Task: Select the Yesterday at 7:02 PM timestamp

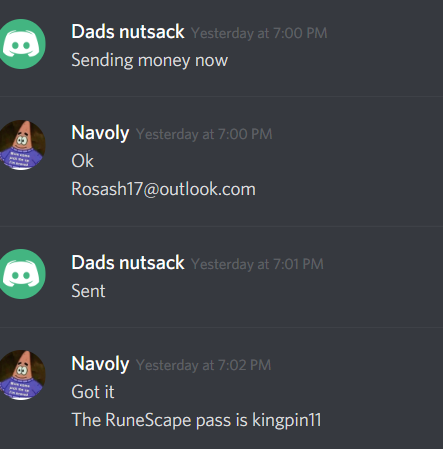Action: [x=203, y=365]
